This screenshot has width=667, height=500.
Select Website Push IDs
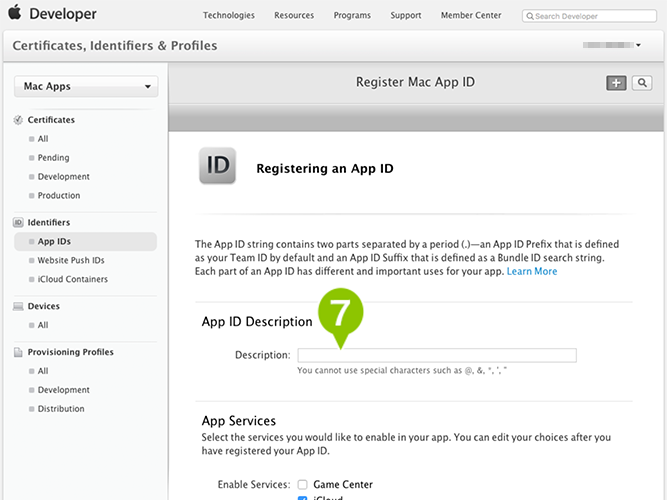click(x=71, y=260)
